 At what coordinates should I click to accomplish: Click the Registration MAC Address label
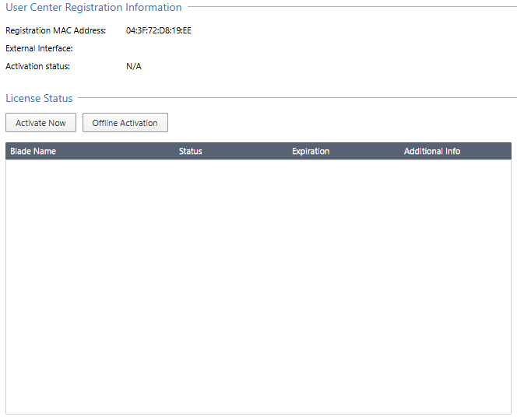click(x=56, y=30)
